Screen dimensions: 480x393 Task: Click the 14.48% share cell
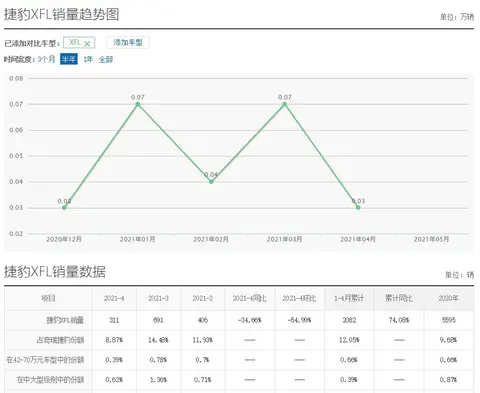pyautogui.click(x=158, y=340)
